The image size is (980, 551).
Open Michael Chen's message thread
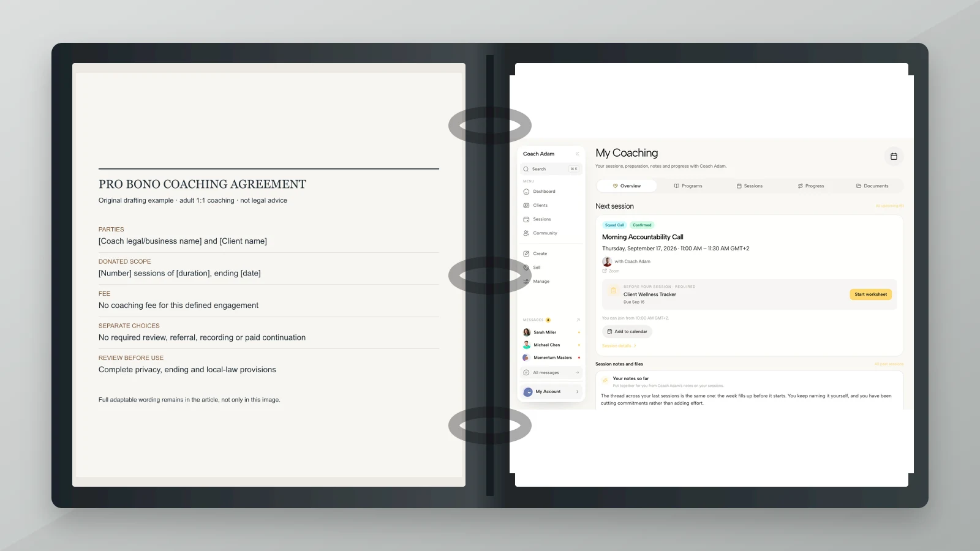point(551,345)
